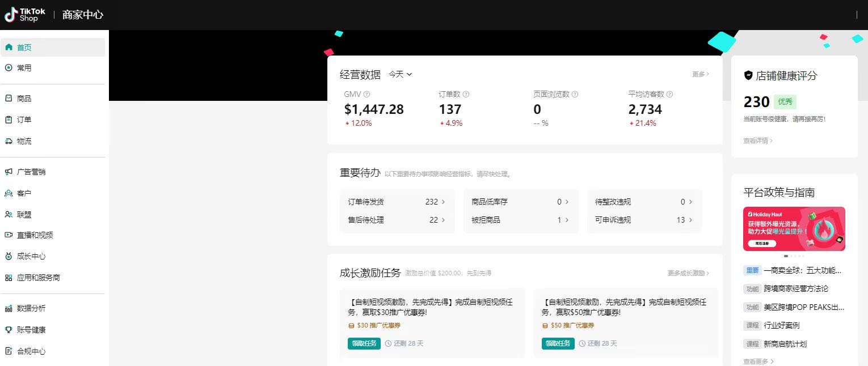Open 广告营销 via the megaphone icon

9,172
